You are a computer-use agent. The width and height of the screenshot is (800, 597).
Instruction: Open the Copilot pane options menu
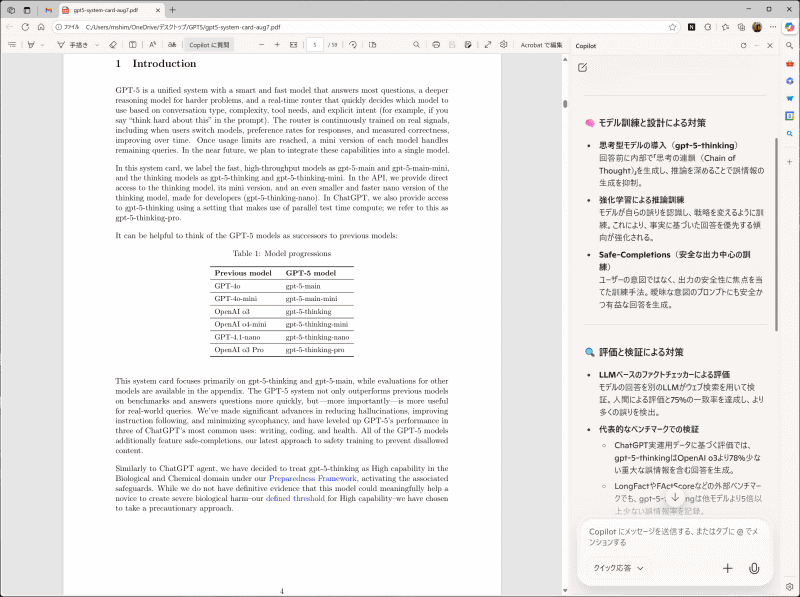pyautogui.click(x=757, y=46)
